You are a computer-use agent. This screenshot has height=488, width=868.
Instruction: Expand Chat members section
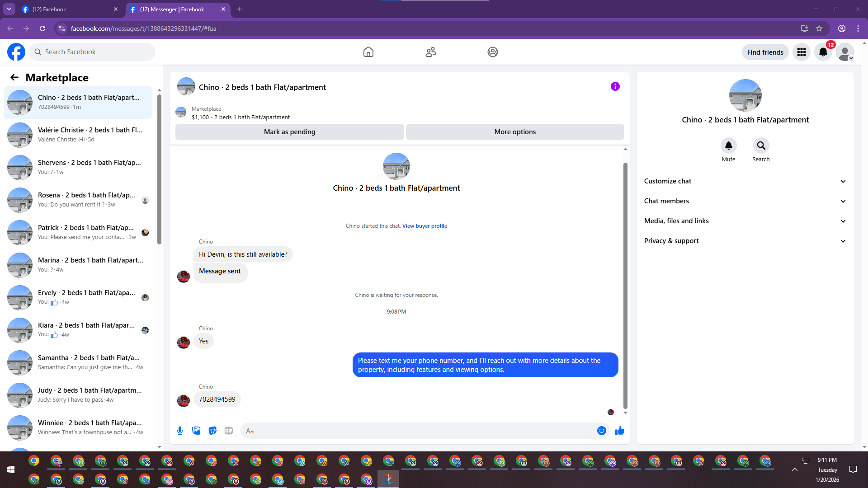click(x=745, y=201)
